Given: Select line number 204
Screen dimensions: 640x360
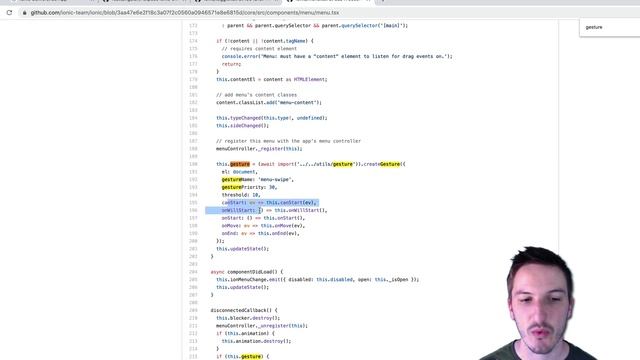Looking at the screenshot, I should click(x=193, y=272).
